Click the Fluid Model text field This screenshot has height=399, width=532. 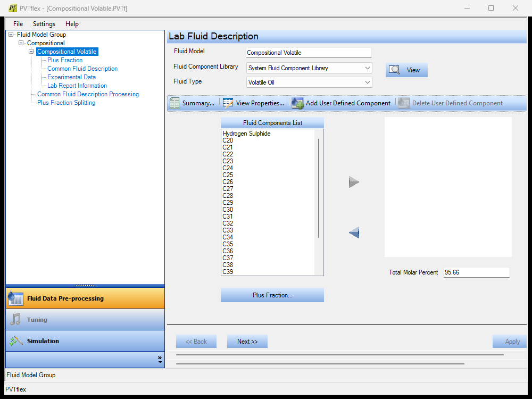pyautogui.click(x=309, y=53)
